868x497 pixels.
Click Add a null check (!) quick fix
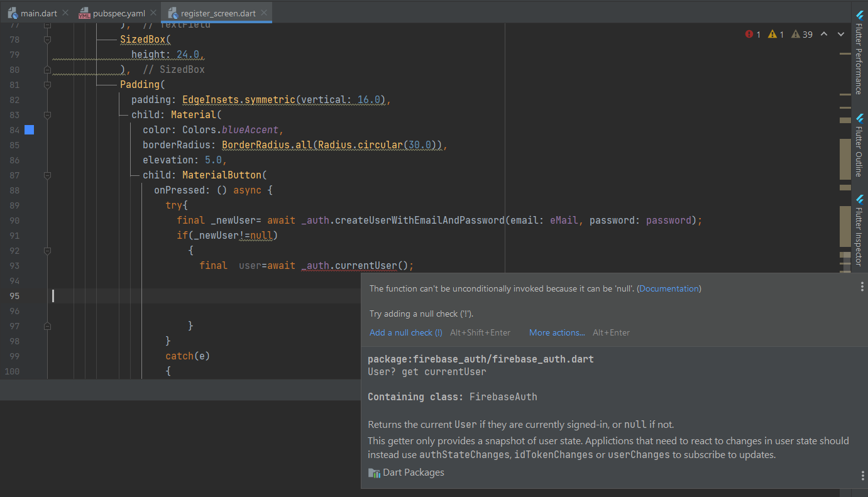pos(406,332)
